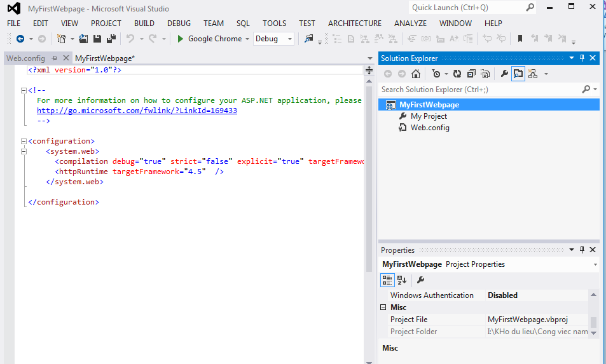The width and height of the screenshot is (606, 364).
Task: Open the PROJECT menu
Action: coord(106,23)
